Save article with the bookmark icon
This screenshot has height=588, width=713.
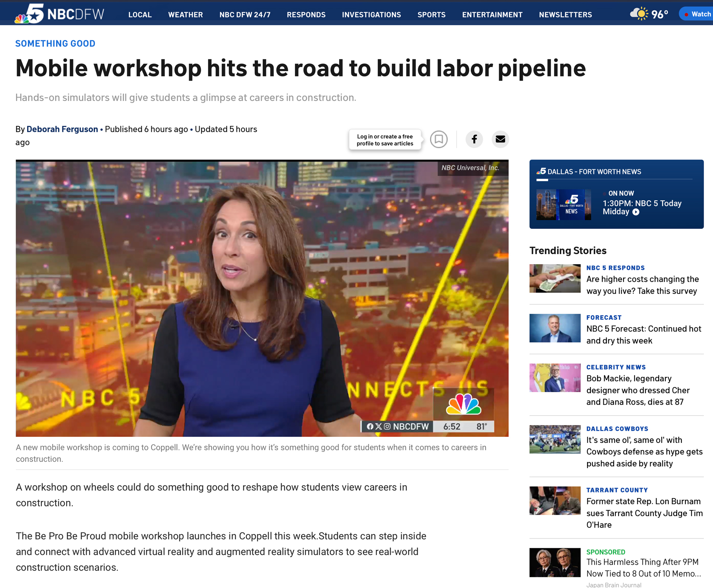tap(439, 139)
